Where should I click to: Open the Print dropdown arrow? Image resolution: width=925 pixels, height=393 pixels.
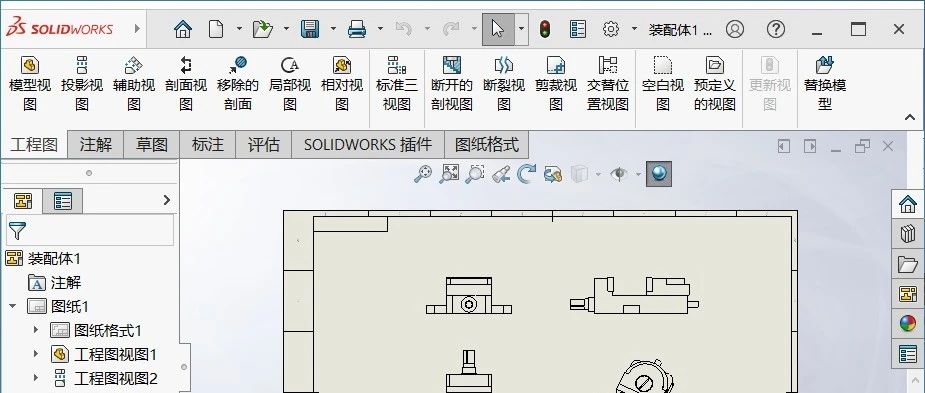[381, 28]
